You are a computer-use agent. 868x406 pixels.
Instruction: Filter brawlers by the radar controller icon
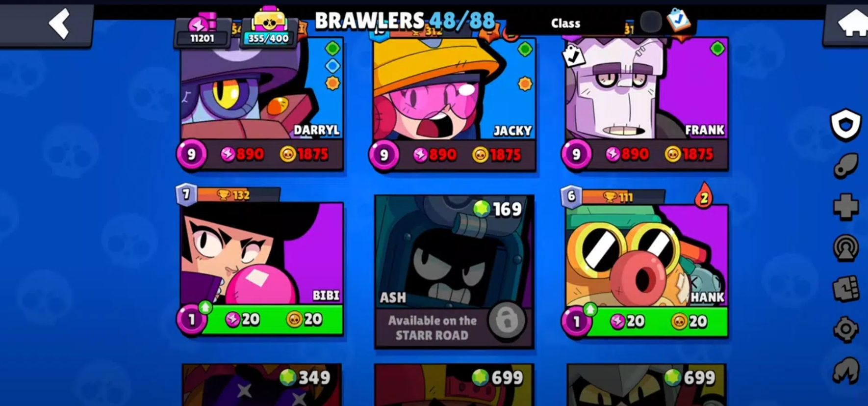point(846,247)
